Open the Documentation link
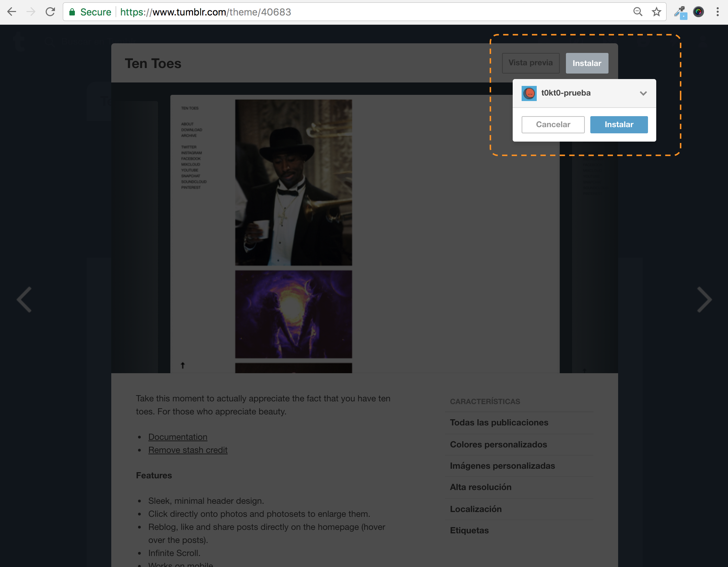This screenshot has width=728, height=567. click(x=178, y=437)
